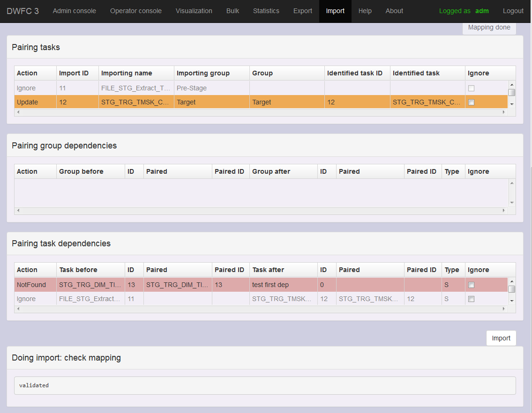Click scroll-right arrow in Pairing group dependencies table
This screenshot has height=413, width=532.
(x=504, y=211)
